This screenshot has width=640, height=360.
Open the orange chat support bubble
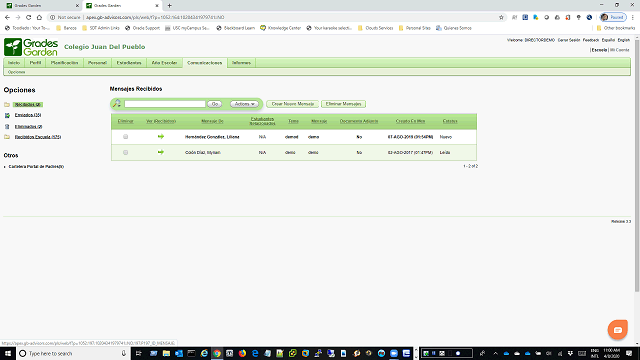[618, 329]
